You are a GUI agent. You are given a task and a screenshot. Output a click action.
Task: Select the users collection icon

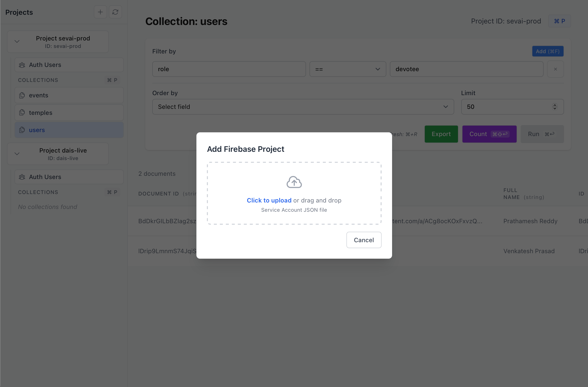[22, 130]
